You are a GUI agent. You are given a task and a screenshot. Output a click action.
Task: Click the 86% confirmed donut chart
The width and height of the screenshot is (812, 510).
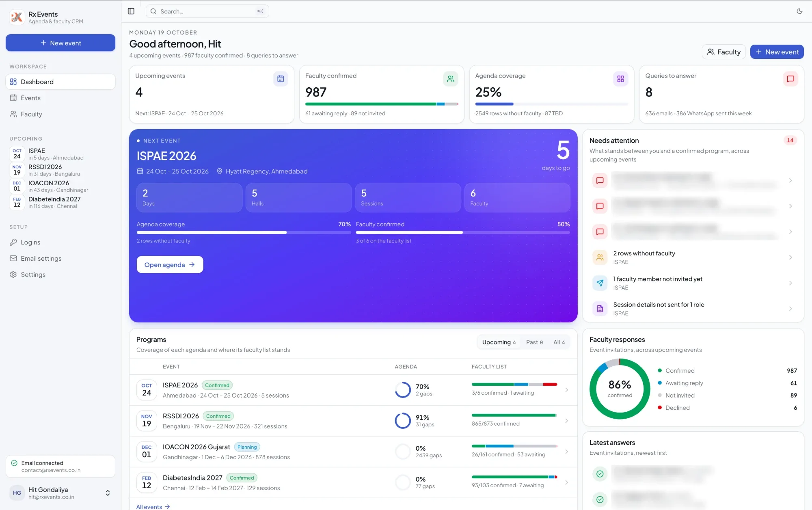point(620,389)
